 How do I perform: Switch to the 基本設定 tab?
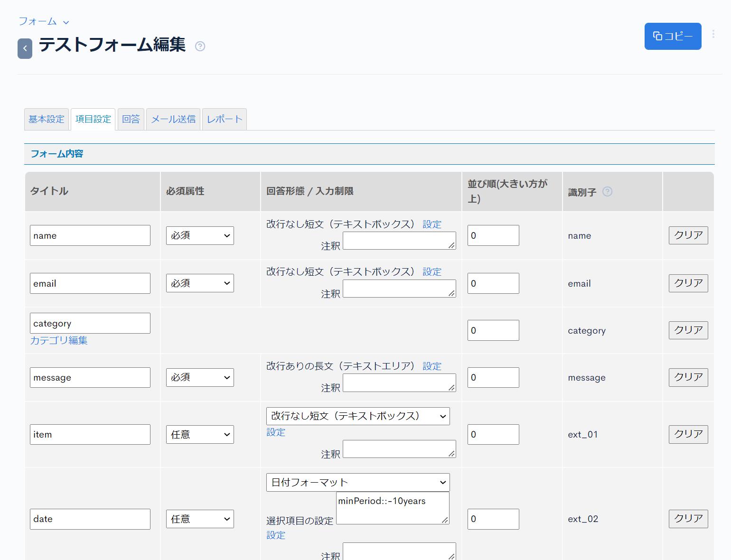coord(46,119)
